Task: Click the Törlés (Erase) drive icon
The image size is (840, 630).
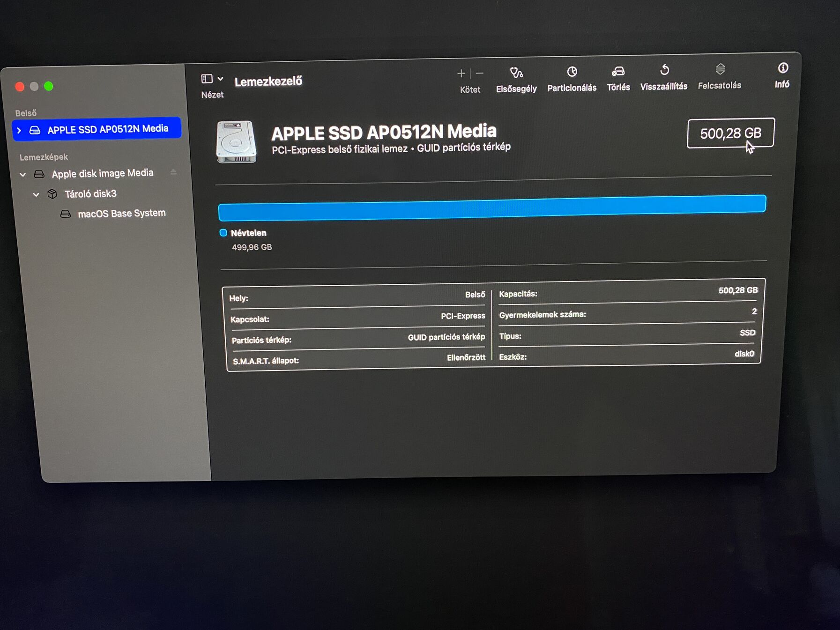Action: (x=618, y=71)
